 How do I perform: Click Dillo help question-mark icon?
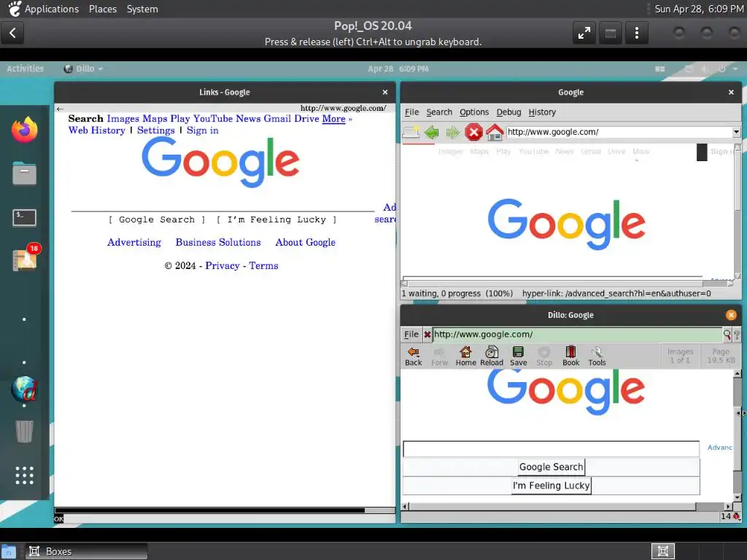tap(737, 334)
